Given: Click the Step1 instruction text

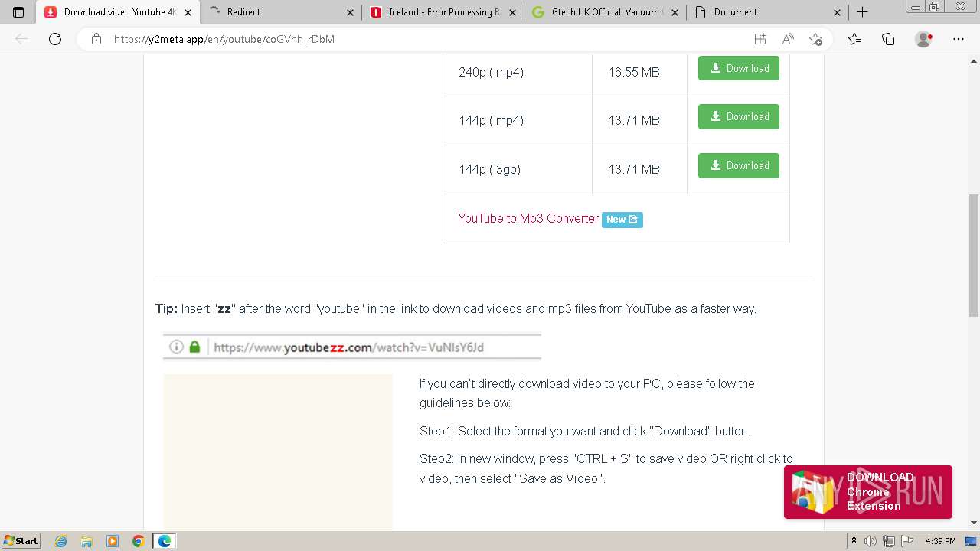Looking at the screenshot, I should tap(585, 431).
